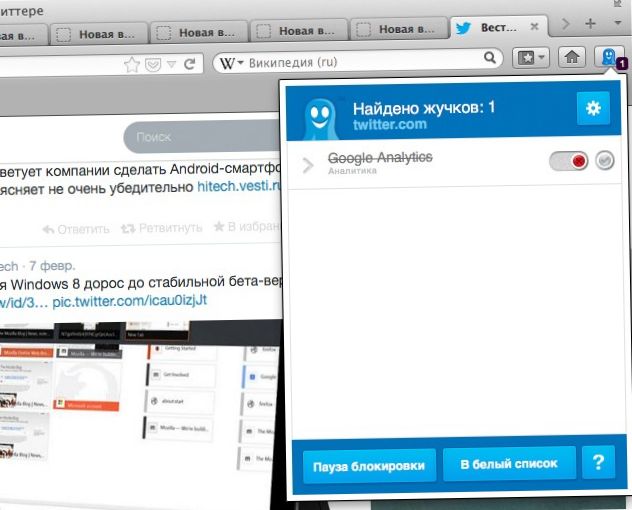Viewport: 632px width, 510px height.
Task: Click the Google Analytics tracker name
Action: tap(380, 157)
